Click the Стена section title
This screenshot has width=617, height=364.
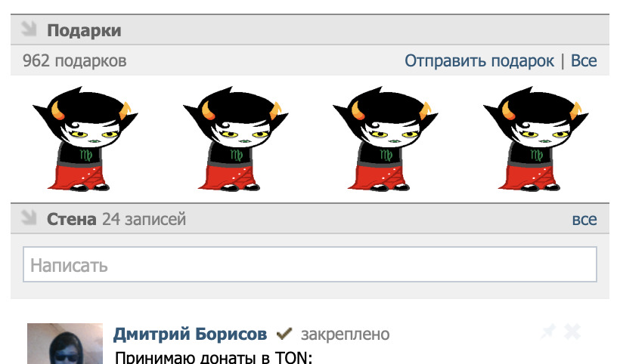point(72,219)
